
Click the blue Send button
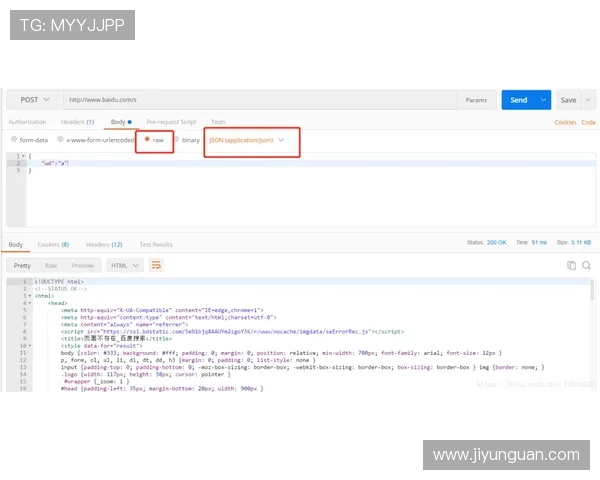click(x=518, y=100)
